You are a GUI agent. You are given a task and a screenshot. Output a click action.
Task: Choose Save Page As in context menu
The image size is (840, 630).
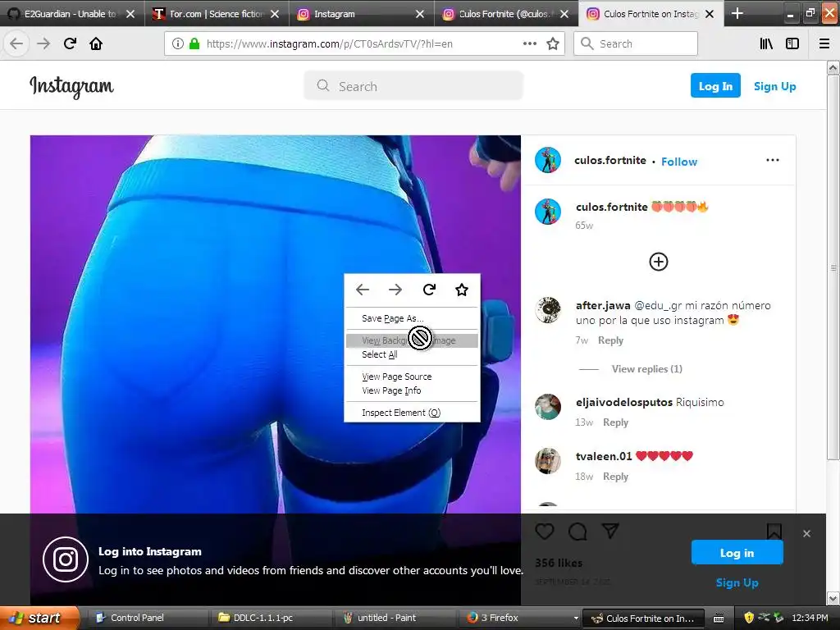412,318
